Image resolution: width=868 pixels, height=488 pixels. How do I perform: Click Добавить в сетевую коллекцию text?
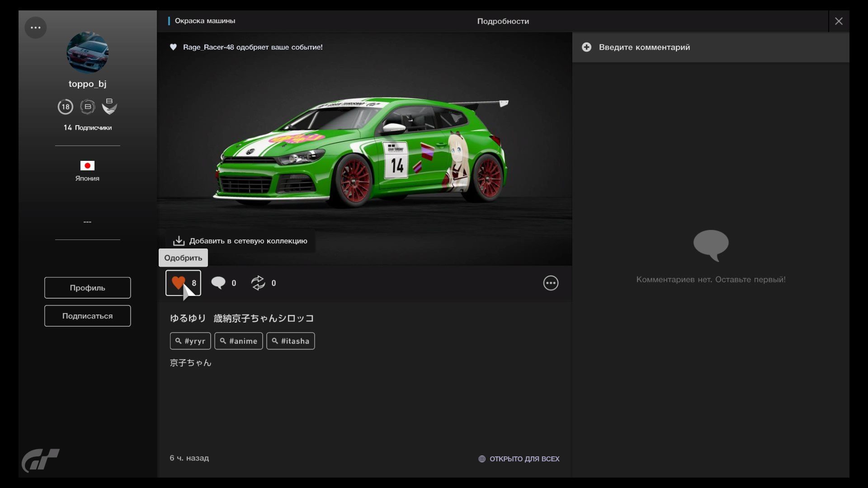tap(248, 241)
